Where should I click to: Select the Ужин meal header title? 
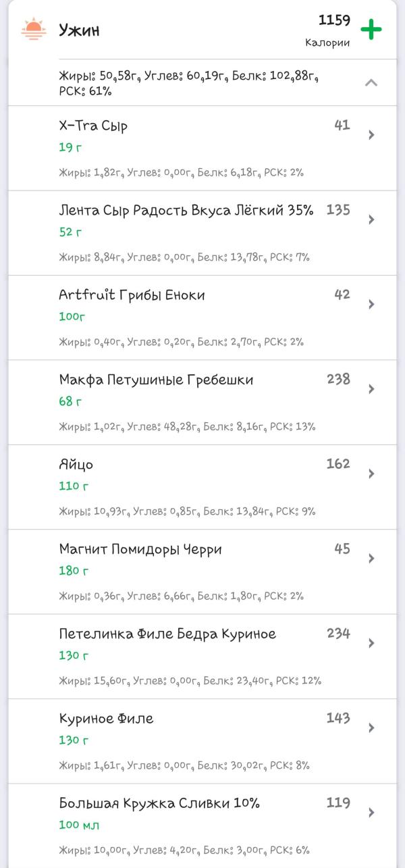click(79, 30)
